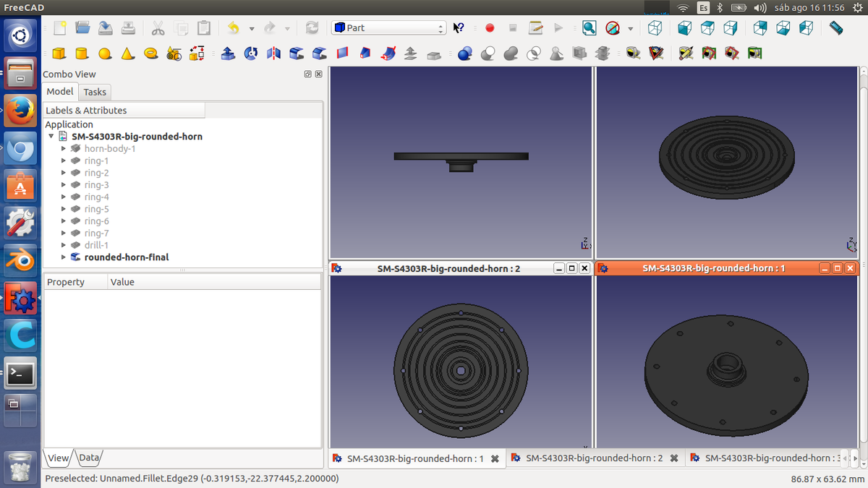Viewport: 868px width, 488px height.
Task: Open the measure distance ruler tool
Action: pyautogui.click(x=836, y=28)
